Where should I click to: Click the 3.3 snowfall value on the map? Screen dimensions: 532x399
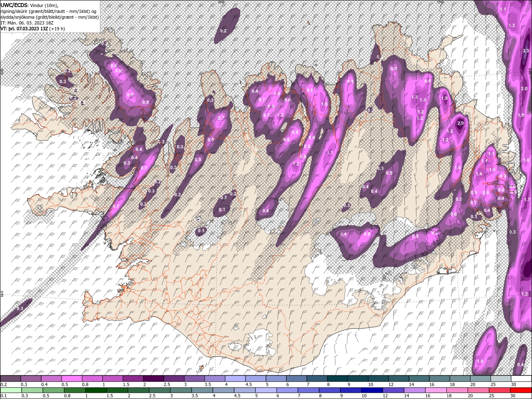pyautogui.click(x=525, y=51)
